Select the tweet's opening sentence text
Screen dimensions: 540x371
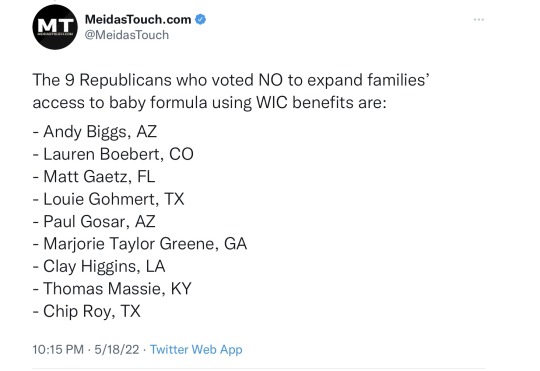[231, 91]
